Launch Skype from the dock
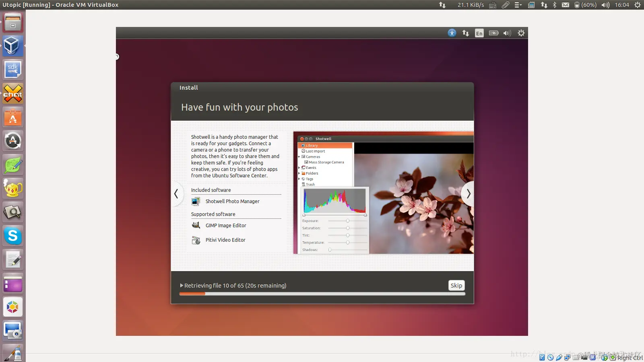This screenshot has width=644, height=362. 13,236
